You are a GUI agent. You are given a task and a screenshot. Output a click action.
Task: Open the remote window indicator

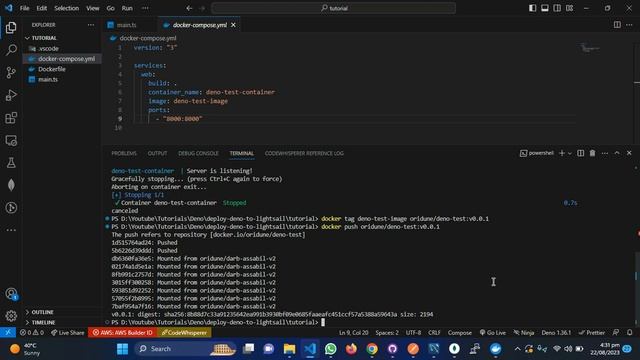point(8,333)
